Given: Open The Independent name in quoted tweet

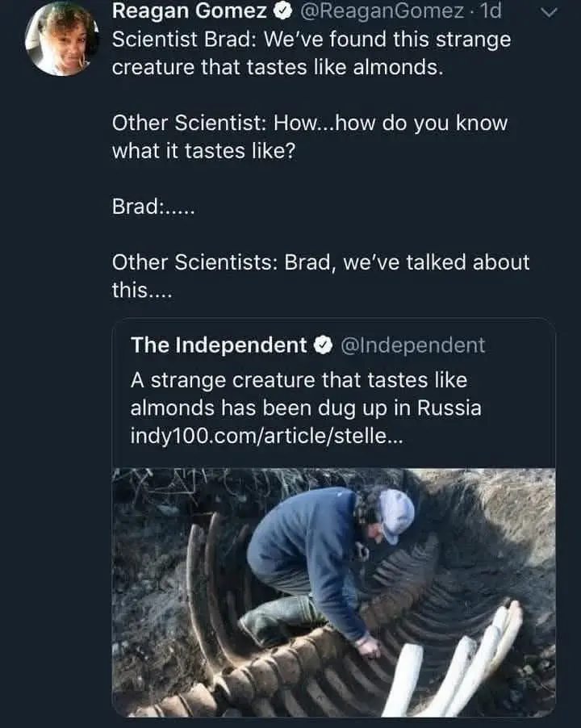Looking at the screenshot, I should pos(219,345).
